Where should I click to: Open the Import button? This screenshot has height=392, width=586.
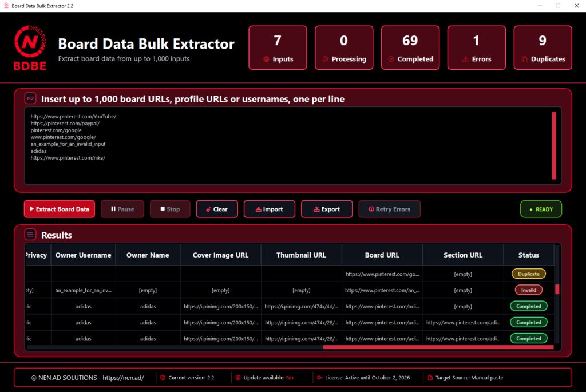(270, 209)
